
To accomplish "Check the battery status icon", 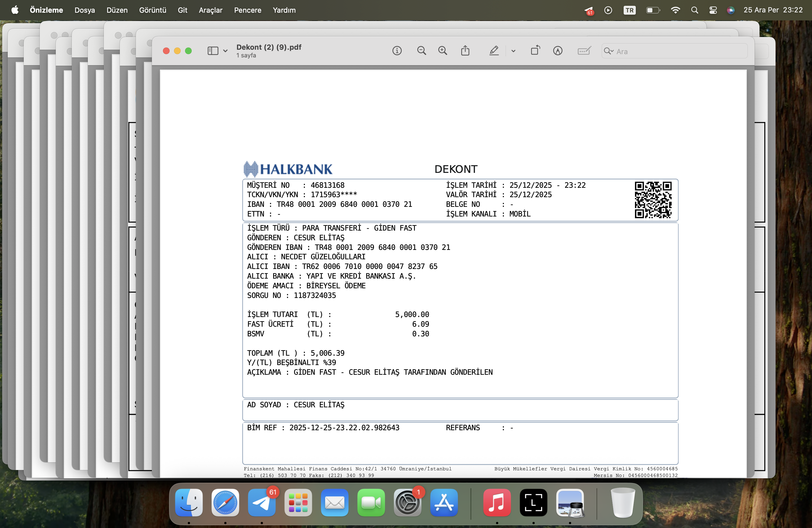I will (x=653, y=10).
